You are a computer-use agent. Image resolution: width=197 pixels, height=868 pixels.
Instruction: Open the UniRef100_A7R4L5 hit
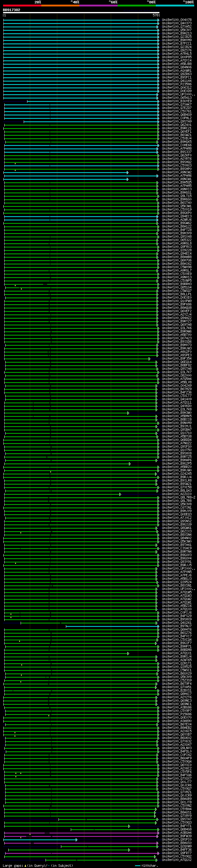click(177, 54)
